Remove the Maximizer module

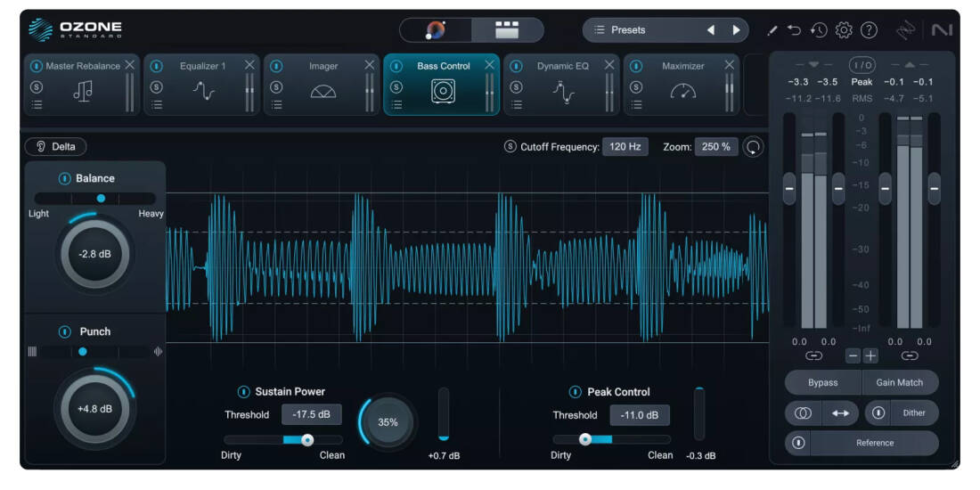pyautogui.click(x=730, y=65)
